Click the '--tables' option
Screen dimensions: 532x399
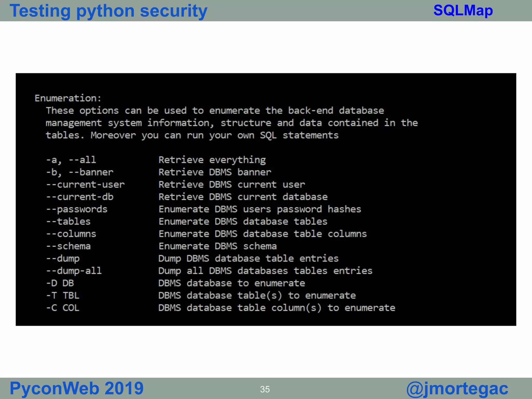(x=68, y=222)
